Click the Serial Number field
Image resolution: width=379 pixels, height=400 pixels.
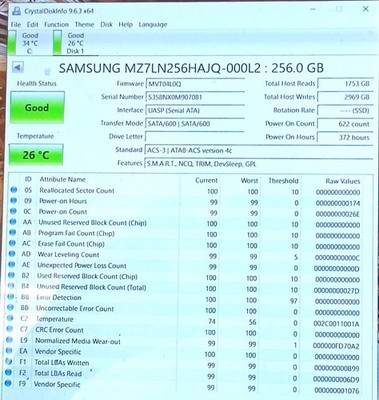click(195, 97)
